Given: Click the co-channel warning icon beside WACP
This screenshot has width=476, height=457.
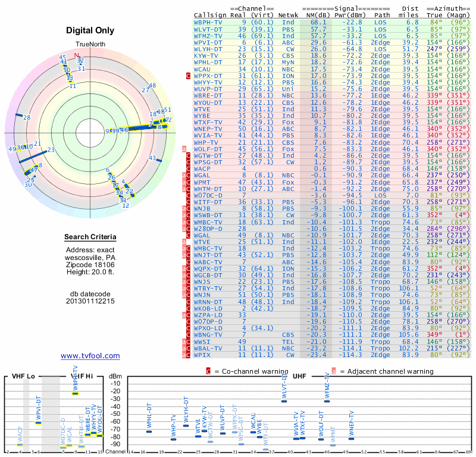Looking at the screenshot, I should (189, 168).
